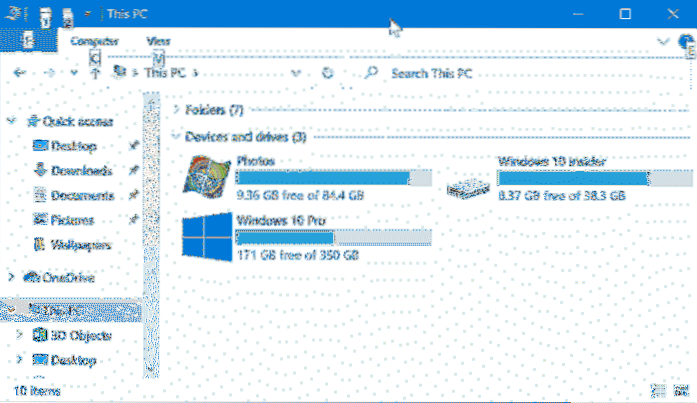Click the PC icon in address bar
697x403 pixels.
tap(119, 71)
